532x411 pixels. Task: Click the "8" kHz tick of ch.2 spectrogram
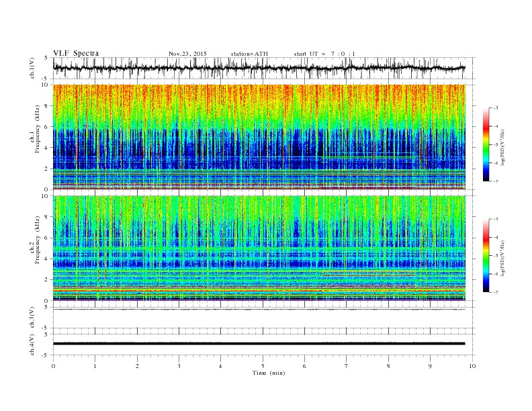46,217
